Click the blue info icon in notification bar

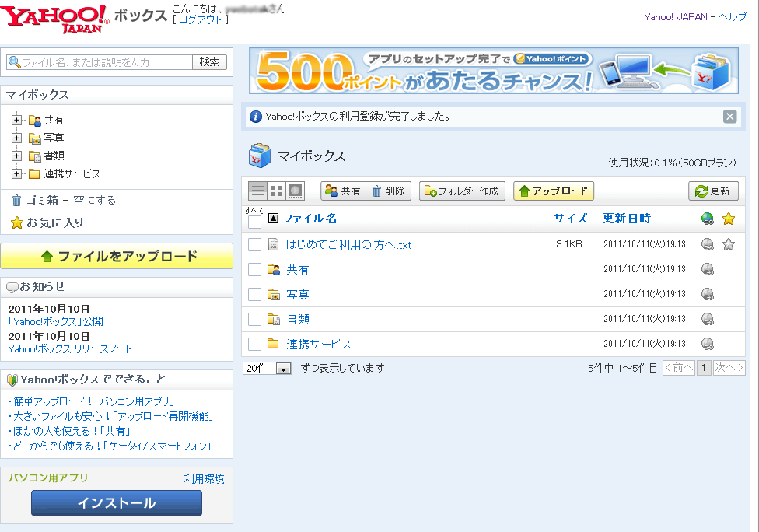(256, 117)
